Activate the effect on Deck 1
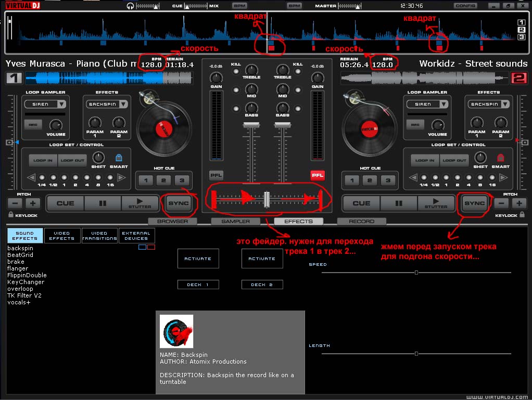The height and width of the screenshot is (400, 532). (198, 259)
